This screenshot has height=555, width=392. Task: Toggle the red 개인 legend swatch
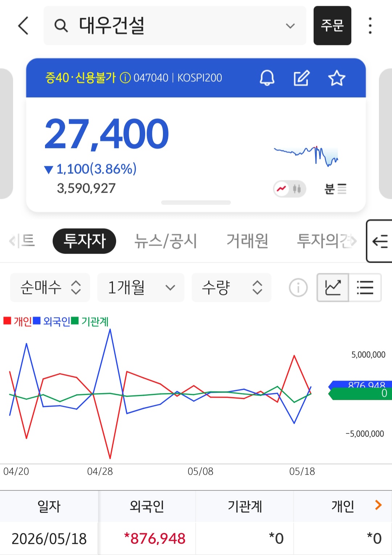click(7, 321)
